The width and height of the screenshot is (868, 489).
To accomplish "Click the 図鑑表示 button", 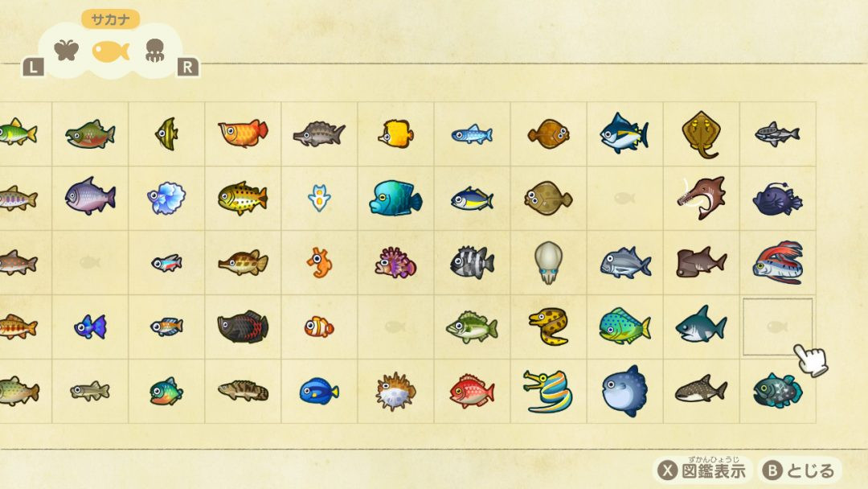I will 702,471.
